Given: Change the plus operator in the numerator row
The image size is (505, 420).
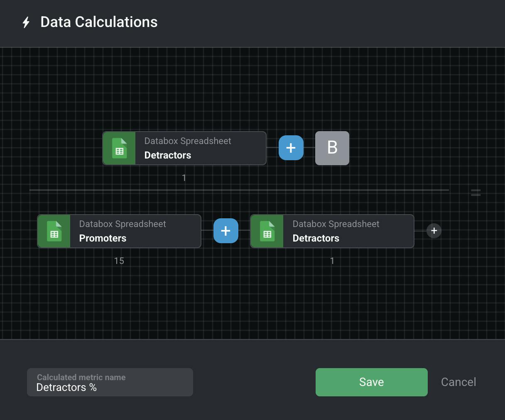Looking at the screenshot, I should (x=291, y=148).
